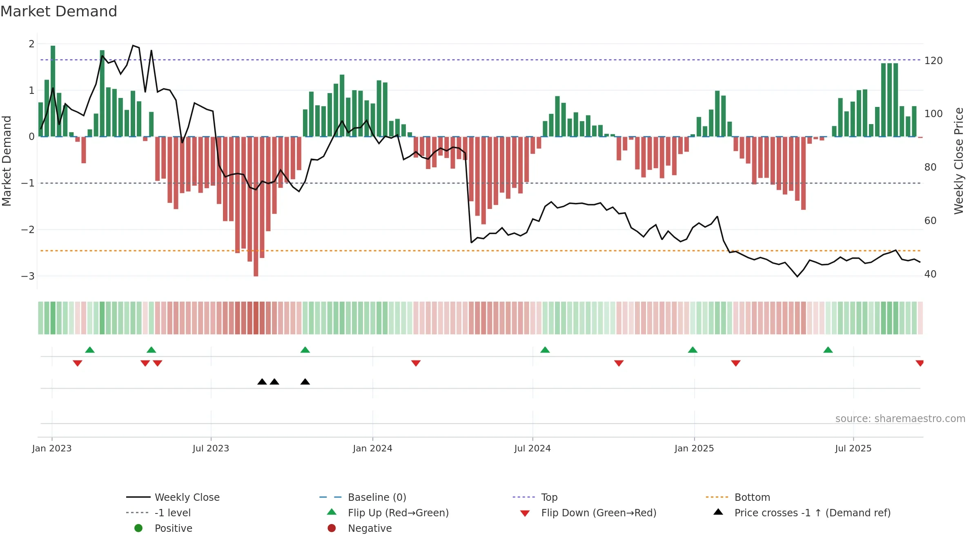The height and width of the screenshot is (551, 980).
Task: Click the green flip-up triangle near Jan 2025
Action: coord(693,350)
